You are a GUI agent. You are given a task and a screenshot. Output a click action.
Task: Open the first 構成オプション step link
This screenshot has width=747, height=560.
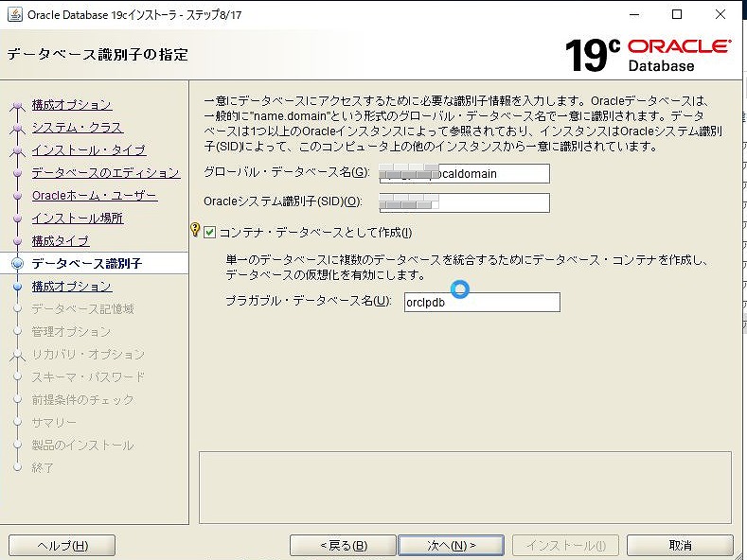click(x=72, y=104)
